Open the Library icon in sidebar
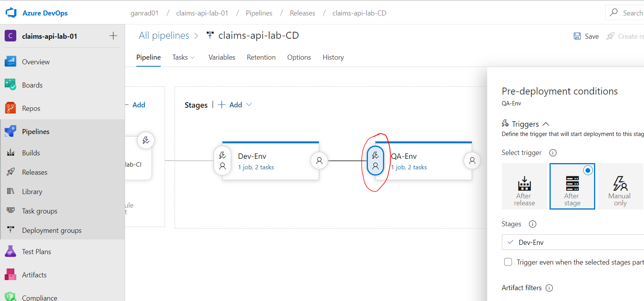 coord(11,191)
